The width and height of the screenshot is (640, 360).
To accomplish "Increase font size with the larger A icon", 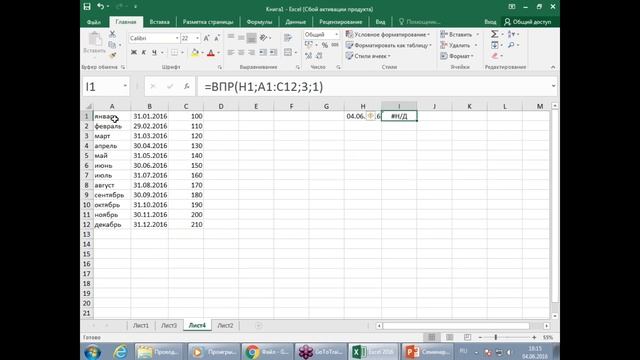I will 207,38.
